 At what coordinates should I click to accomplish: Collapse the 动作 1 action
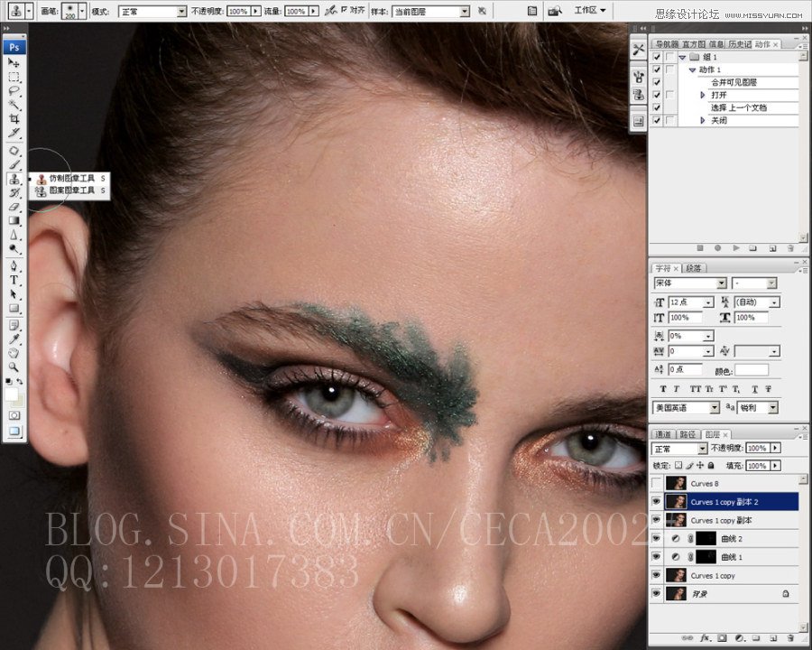(x=692, y=70)
